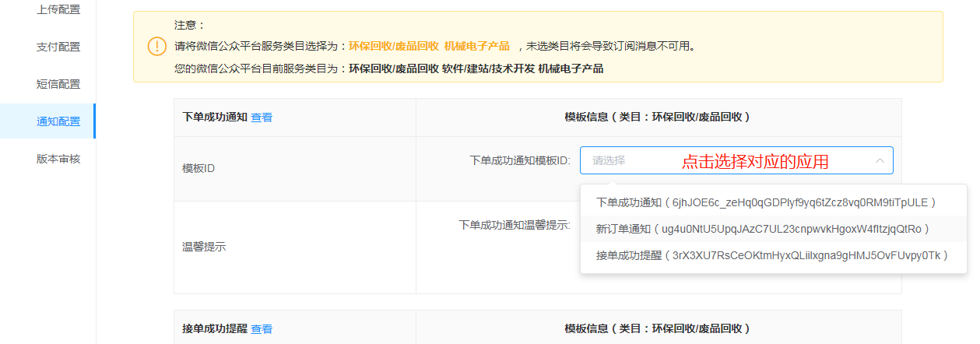Choose 新订单通知 template option

click(773, 229)
